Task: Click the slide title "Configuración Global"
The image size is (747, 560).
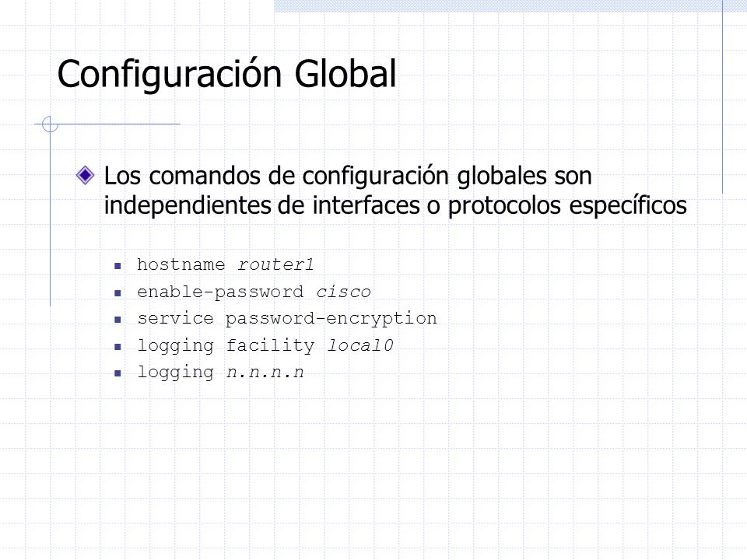Action: (226, 75)
